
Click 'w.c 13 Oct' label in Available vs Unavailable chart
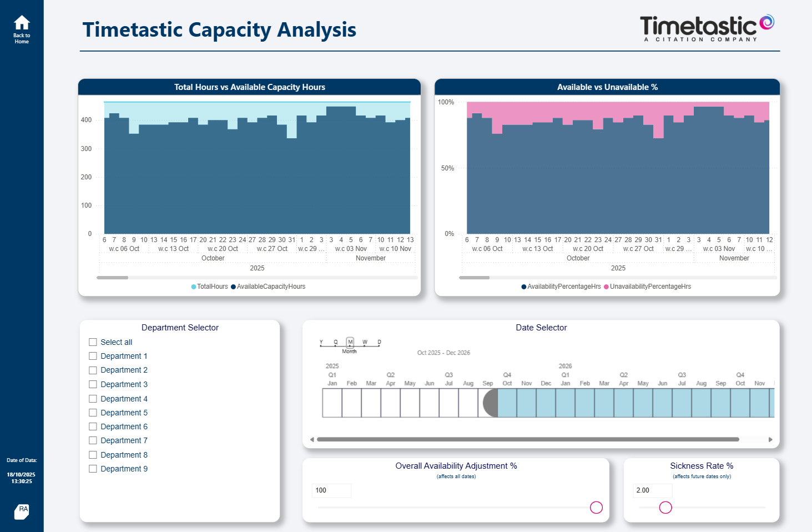(x=537, y=249)
